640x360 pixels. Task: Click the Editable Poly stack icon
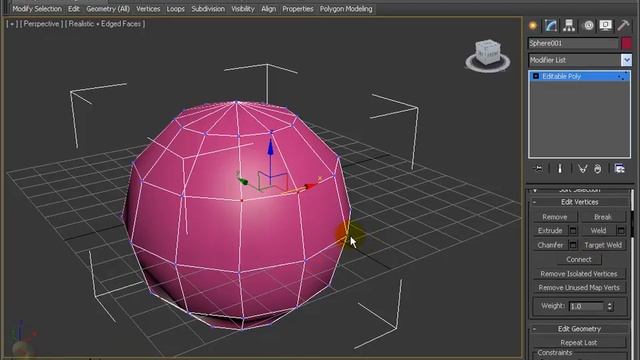536,76
